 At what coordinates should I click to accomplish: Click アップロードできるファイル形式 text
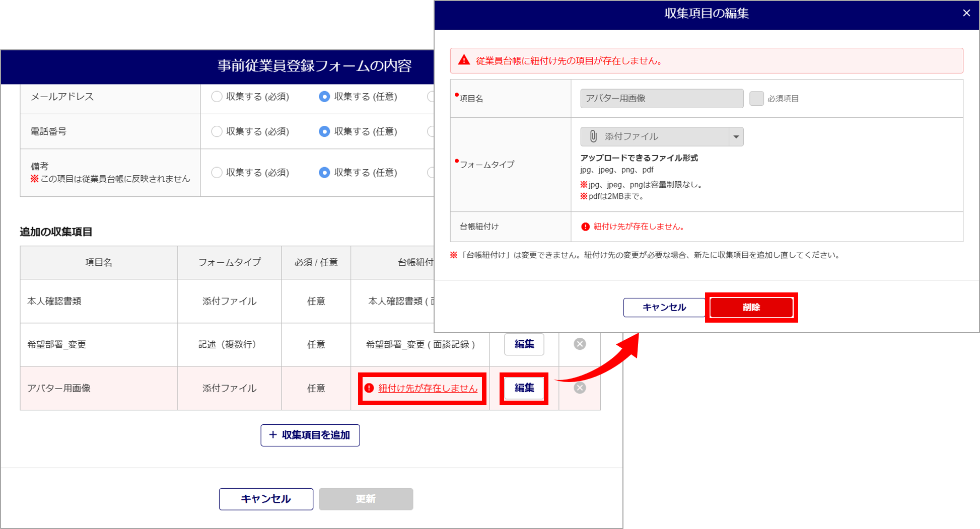(639, 158)
